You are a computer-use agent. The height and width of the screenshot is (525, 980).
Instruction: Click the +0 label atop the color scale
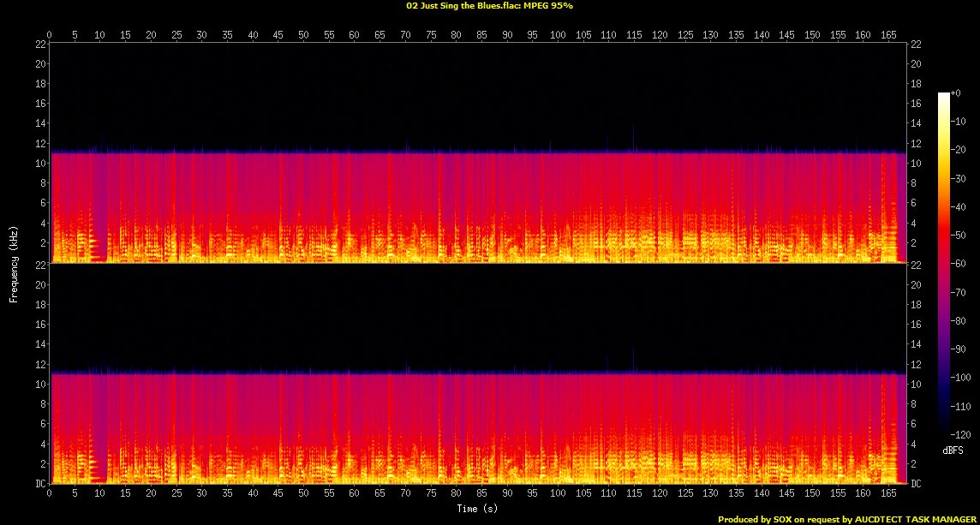pyautogui.click(x=956, y=92)
